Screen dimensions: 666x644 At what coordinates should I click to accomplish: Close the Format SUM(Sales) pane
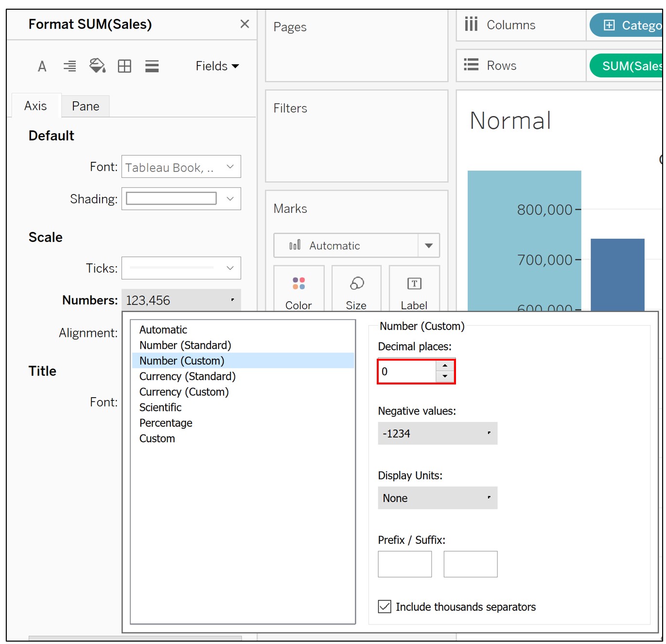click(x=245, y=24)
